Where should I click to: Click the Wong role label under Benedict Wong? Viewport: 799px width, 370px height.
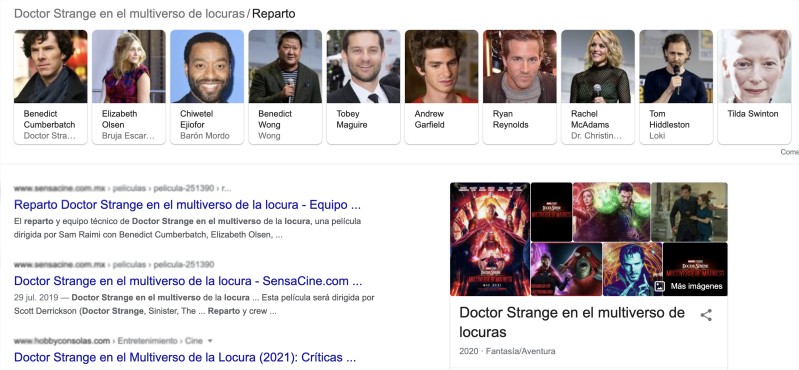point(269,136)
